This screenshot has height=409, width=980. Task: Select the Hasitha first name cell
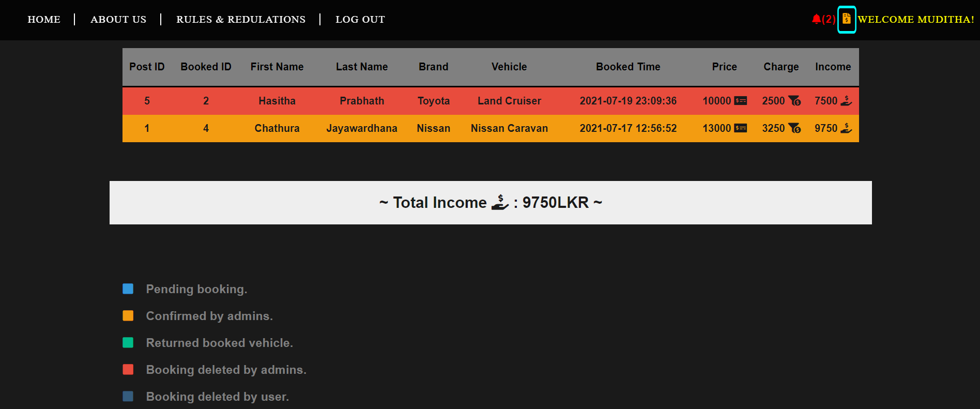pyautogui.click(x=277, y=101)
